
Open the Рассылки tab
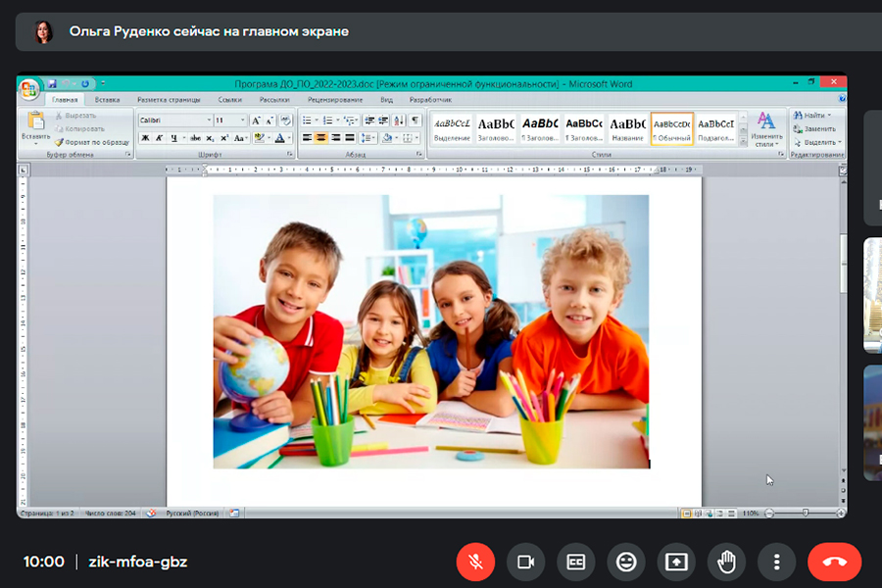click(x=274, y=100)
